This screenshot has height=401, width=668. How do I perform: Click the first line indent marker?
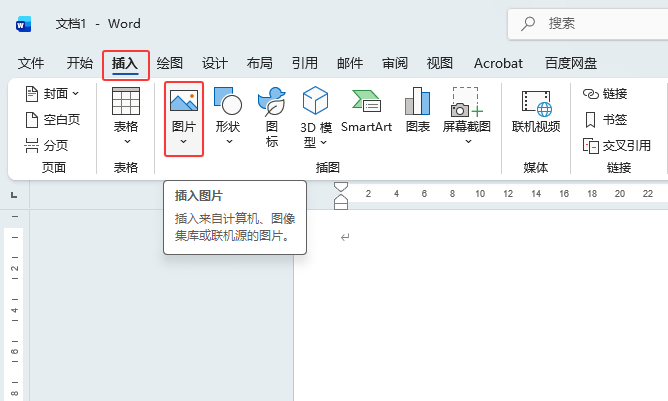(x=341, y=188)
